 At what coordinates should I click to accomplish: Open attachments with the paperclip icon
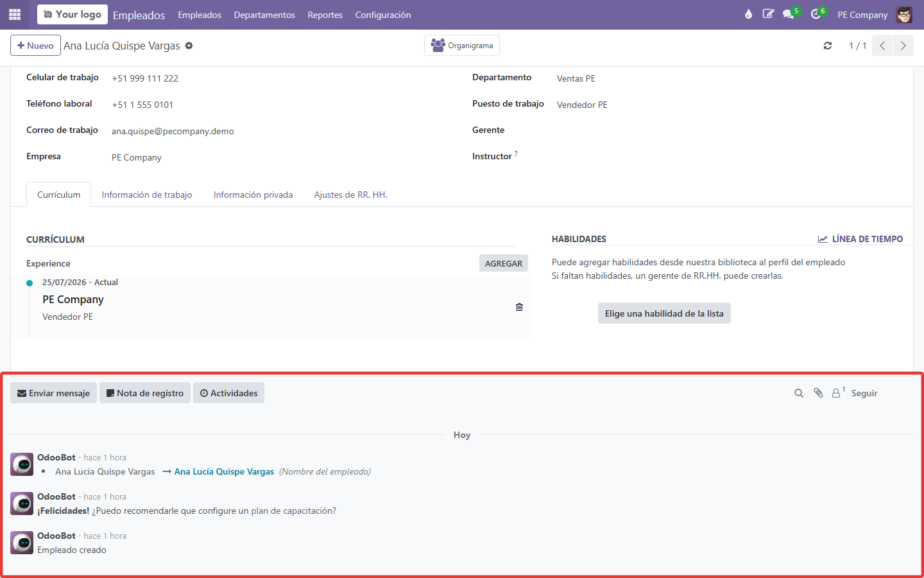click(x=818, y=393)
